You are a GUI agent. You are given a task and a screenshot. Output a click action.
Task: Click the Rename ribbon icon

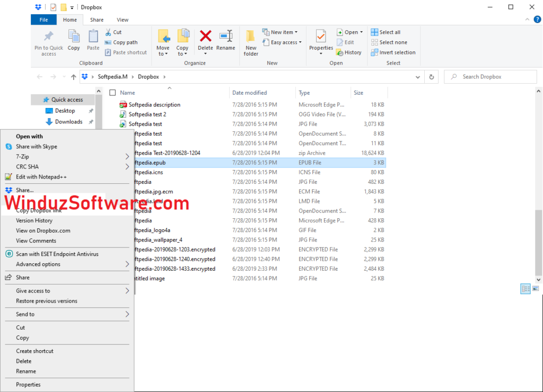click(x=226, y=36)
